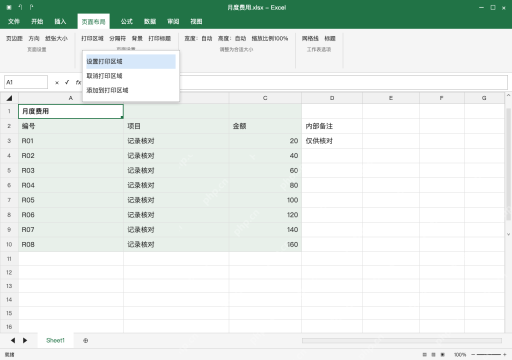Select the 编号 header cell
Image resolution: width=512 pixels, height=360 pixels.
[71, 126]
